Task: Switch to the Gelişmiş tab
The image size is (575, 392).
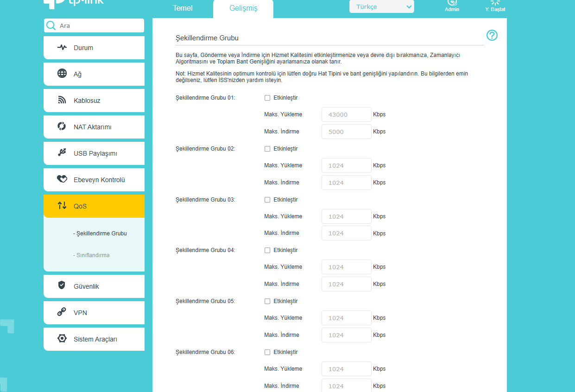Action: 243,8
